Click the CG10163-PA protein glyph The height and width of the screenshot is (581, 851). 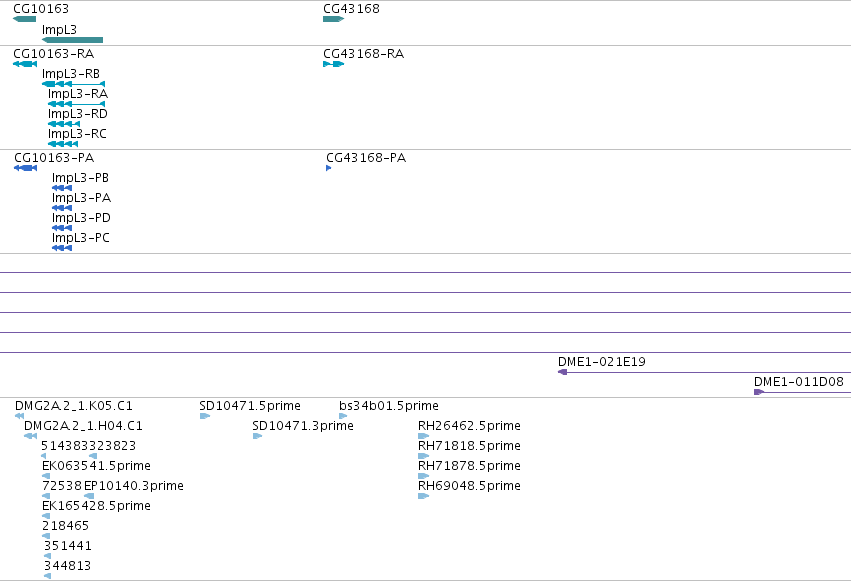[x=26, y=168]
